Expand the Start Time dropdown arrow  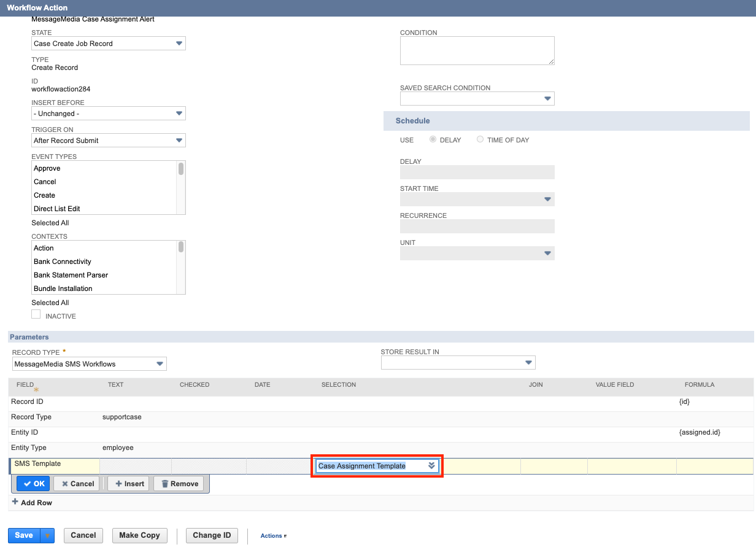pos(548,199)
